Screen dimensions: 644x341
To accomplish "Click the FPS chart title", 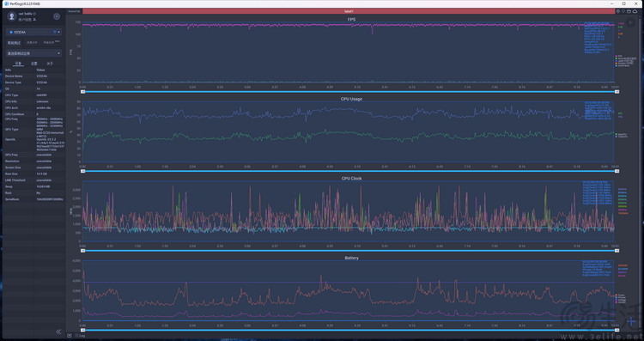I will pyautogui.click(x=351, y=19).
